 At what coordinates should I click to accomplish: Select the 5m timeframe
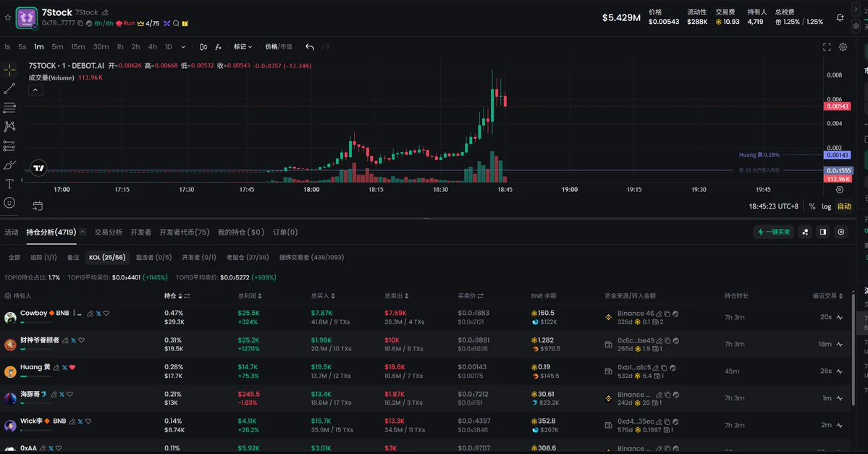click(58, 47)
